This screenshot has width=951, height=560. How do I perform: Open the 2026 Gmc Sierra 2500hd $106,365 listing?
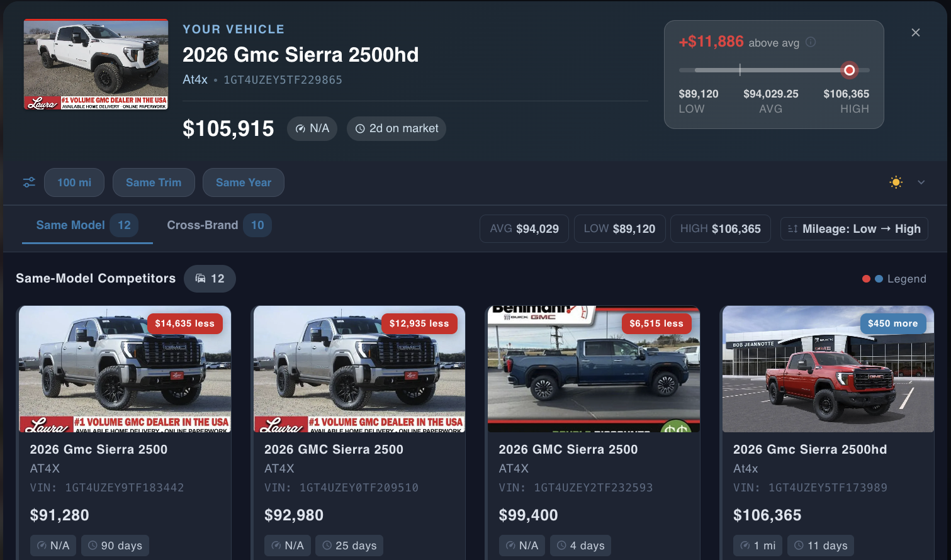tap(809, 450)
